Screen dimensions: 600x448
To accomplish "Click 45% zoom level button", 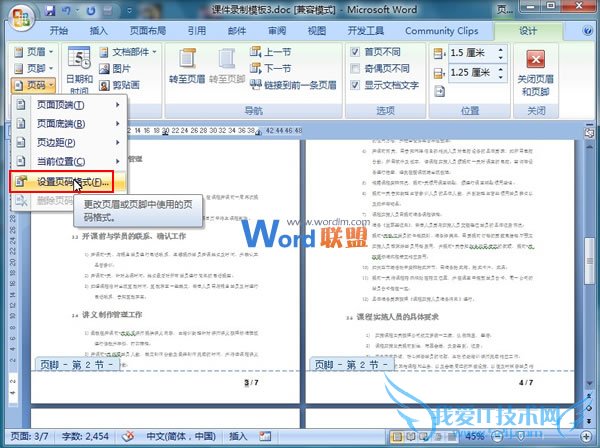I will click(475, 436).
